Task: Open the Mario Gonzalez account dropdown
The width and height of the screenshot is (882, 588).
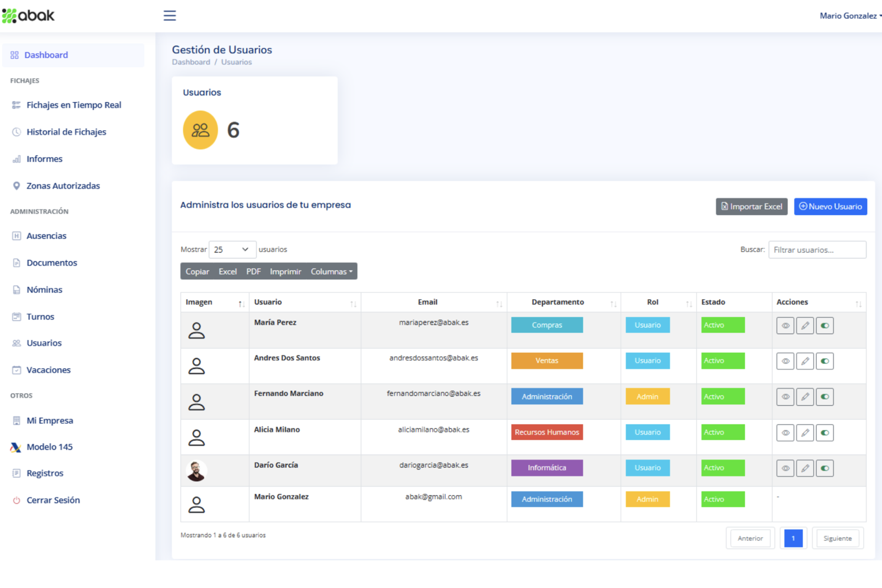Action: coord(850,16)
